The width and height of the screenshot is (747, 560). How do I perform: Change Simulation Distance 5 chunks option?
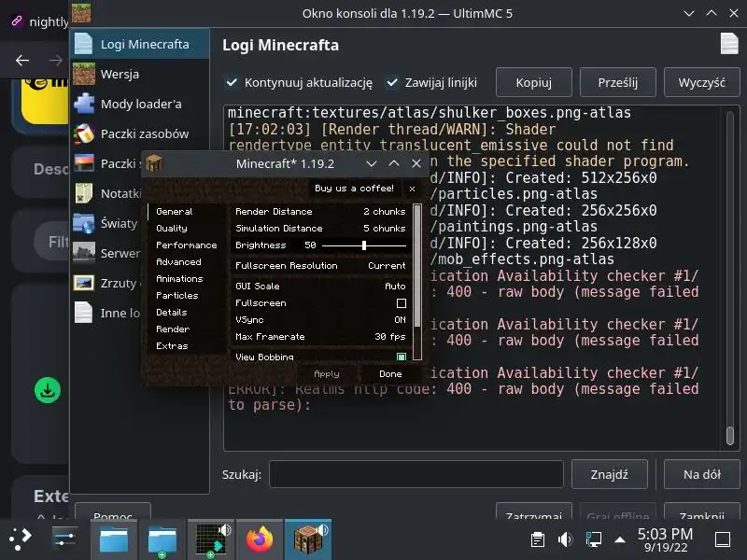tap(320, 228)
